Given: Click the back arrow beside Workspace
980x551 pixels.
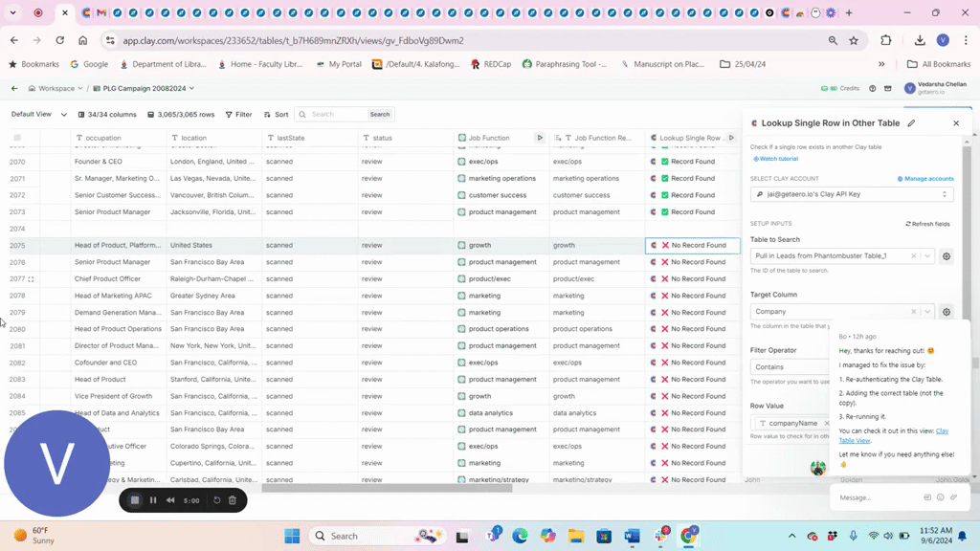Looking at the screenshot, I should pos(14,88).
